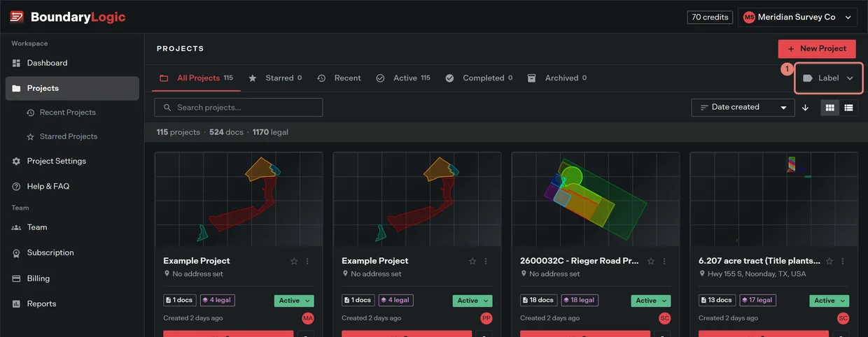Open second Example Project map thumbnail

point(417,200)
